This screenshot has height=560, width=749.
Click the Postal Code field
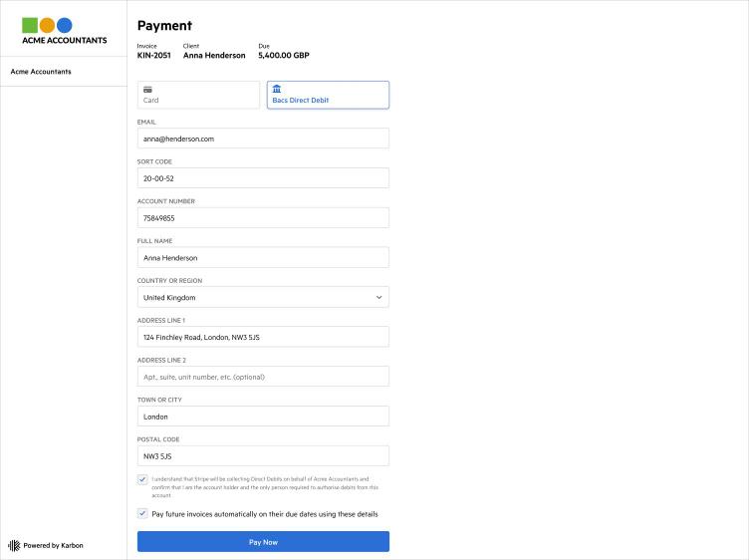click(x=263, y=456)
